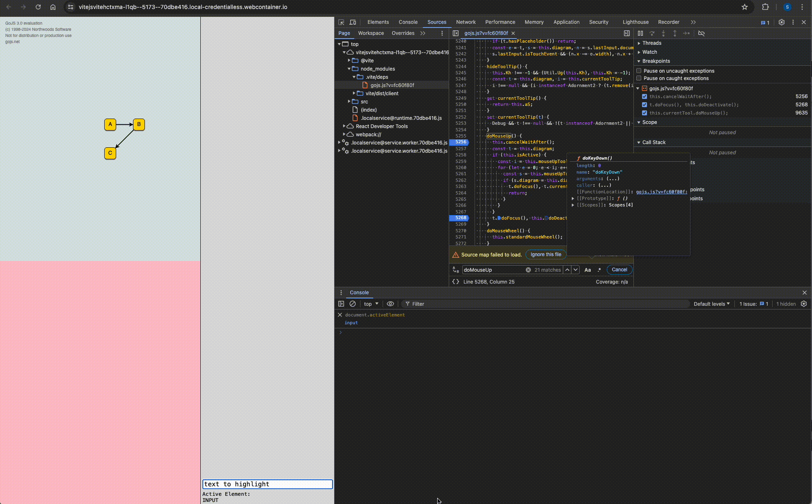Viewport: 812px width, 504px height.
Task: Uncheck the breakpoint at line 5256
Action: [645, 96]
